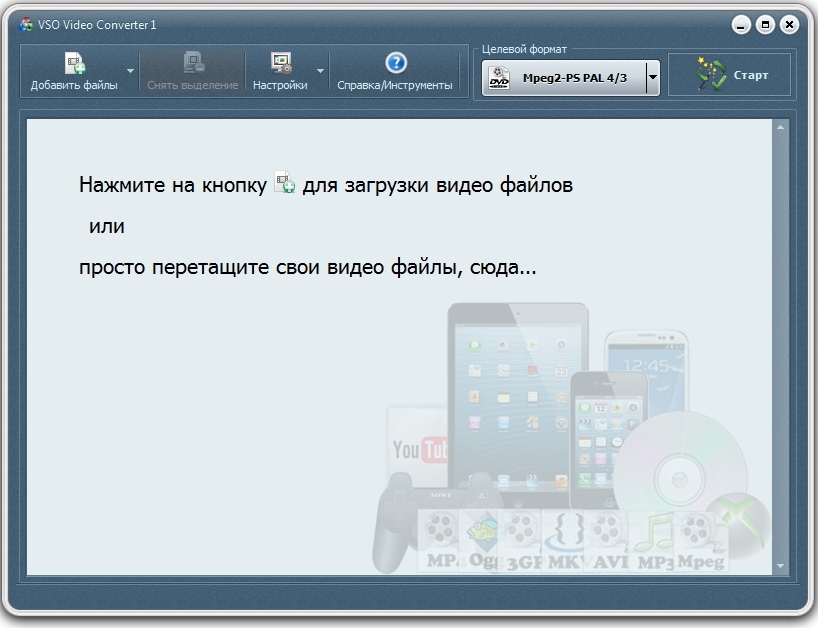Viewport: 818px width, 628px height.
Task: Expand the arrow next to Настройки
Action: (x=320, y=72)
